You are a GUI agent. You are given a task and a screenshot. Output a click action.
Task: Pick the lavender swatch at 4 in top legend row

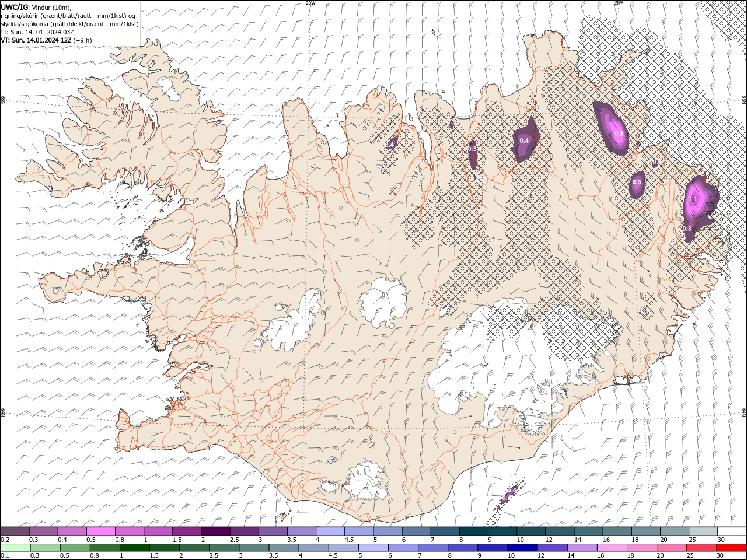[x=330, y=531]
